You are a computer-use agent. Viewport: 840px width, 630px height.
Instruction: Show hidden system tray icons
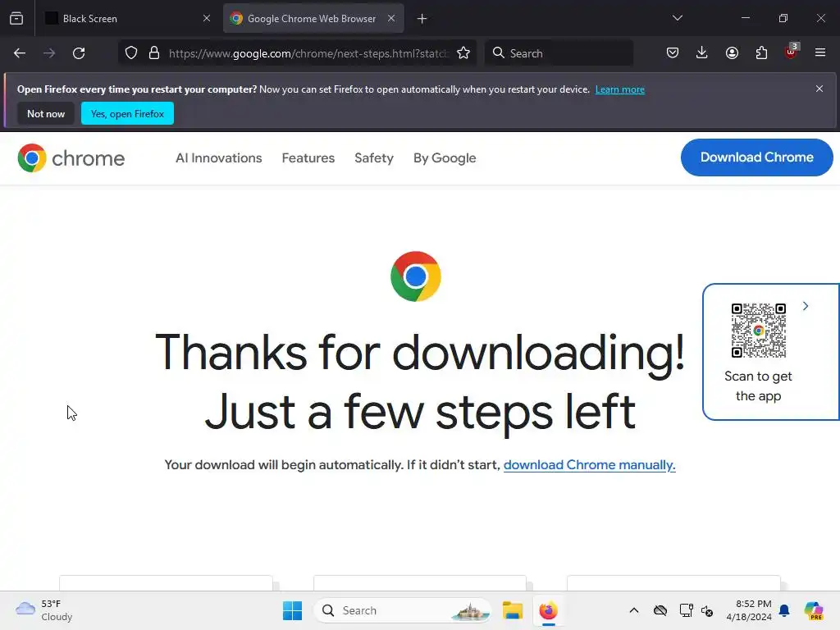(634, 610)
